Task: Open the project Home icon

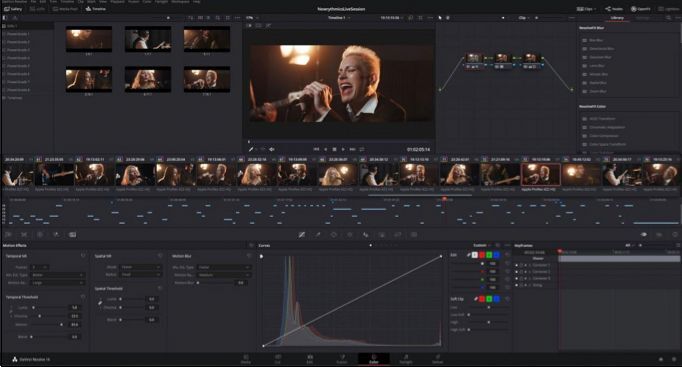Action: tap(661, 359)
